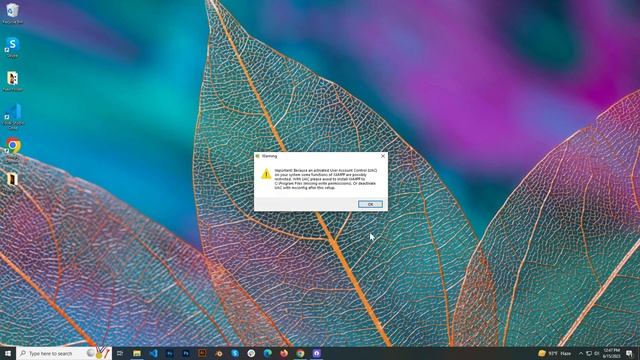Open Adobe Illustrator from the taskbar
Image resolution: width=640 pixels, height=360 pixels.
tap(202, 353)
